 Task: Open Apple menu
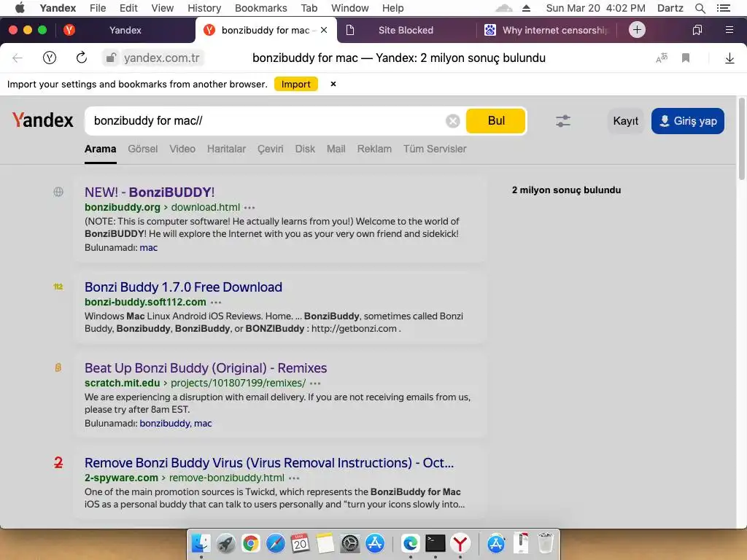20,7
